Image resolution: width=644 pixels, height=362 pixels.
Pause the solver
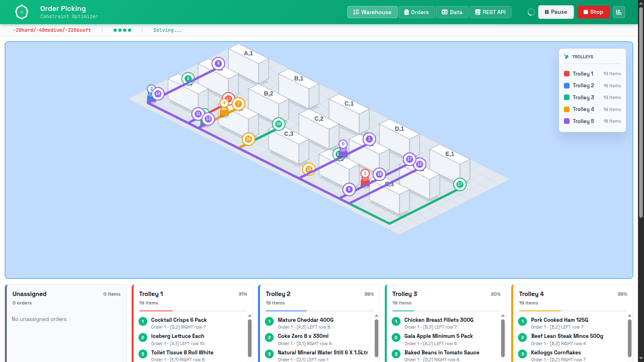click(x=556, y=12)
